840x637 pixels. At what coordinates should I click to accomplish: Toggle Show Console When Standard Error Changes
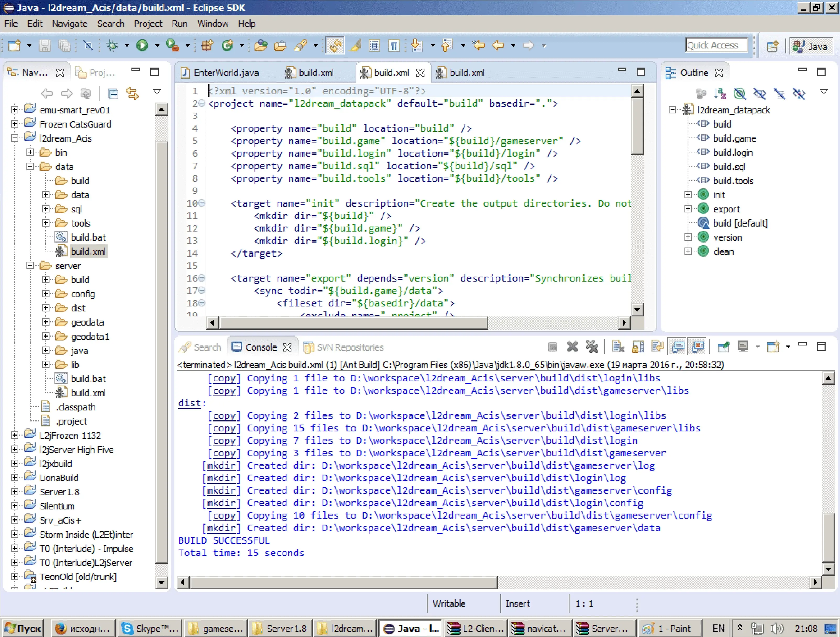coord(698,347)
